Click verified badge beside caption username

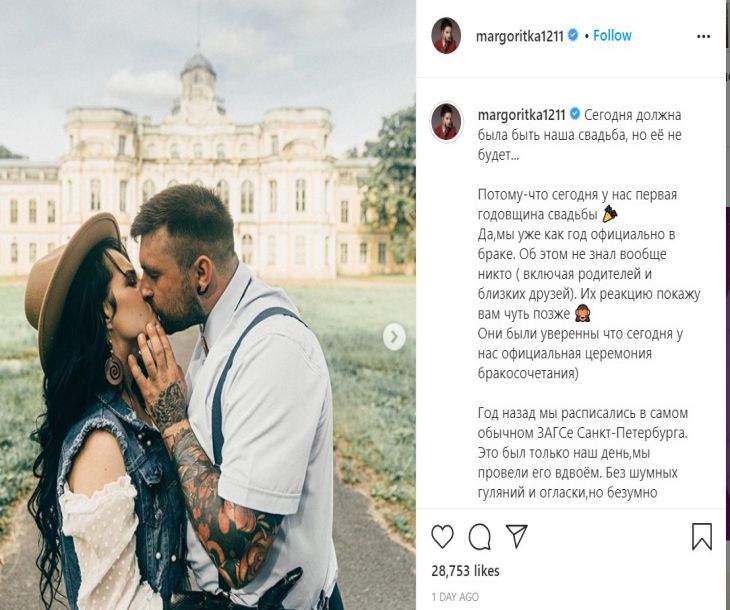tap(575, 114)
